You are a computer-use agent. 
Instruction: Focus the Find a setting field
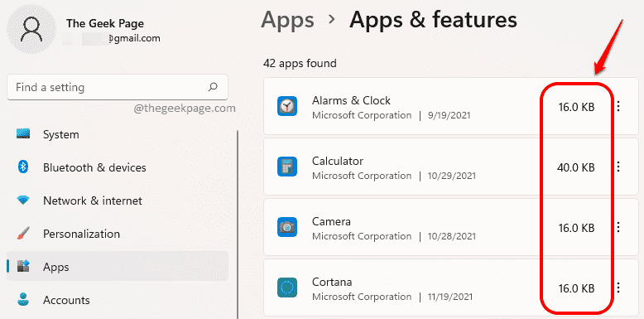(x=118, y=87)
